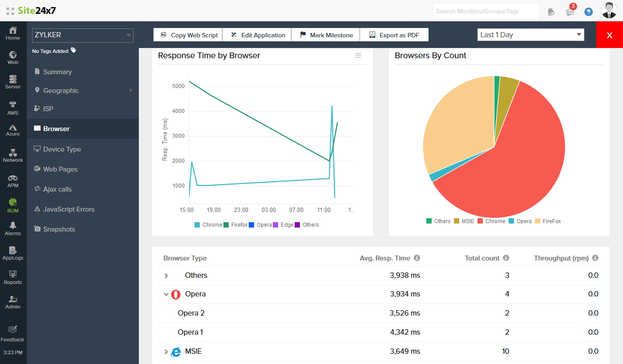
Task: Select Device Type in the side menu
Action: [62, 149]
